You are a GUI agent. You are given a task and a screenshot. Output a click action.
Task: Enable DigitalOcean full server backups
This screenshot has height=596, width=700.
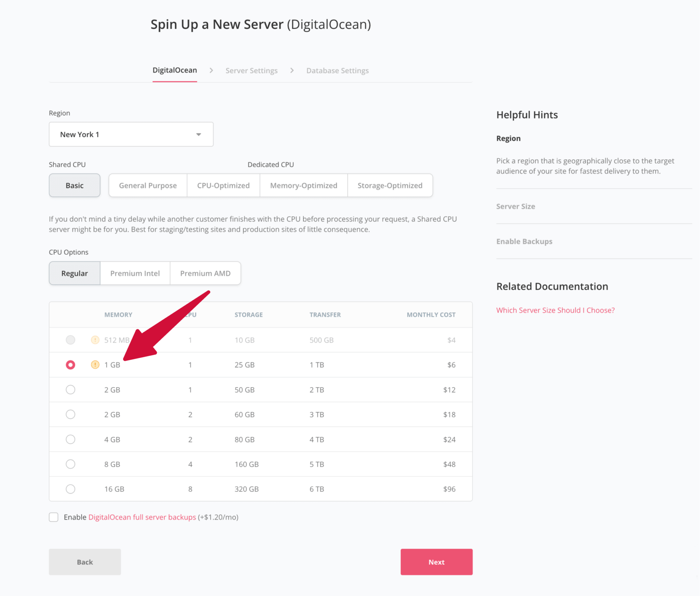click(x=54, y=517)
